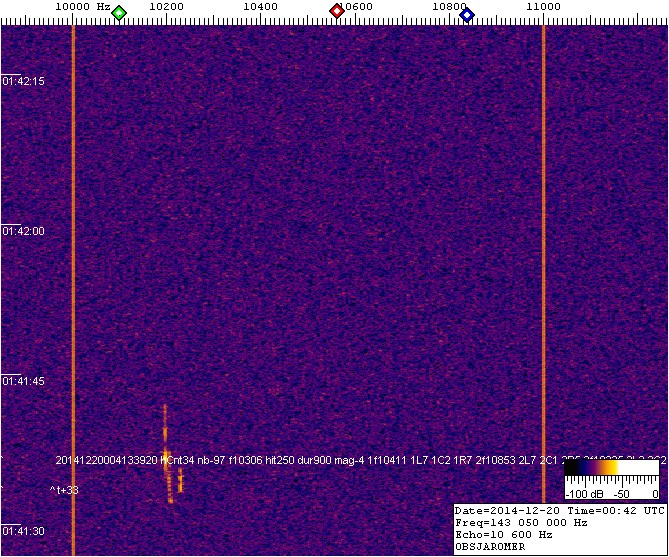Click the dB color gradient scale bar
This screenshot has height=557, width=669.
(x=610, y=466)
